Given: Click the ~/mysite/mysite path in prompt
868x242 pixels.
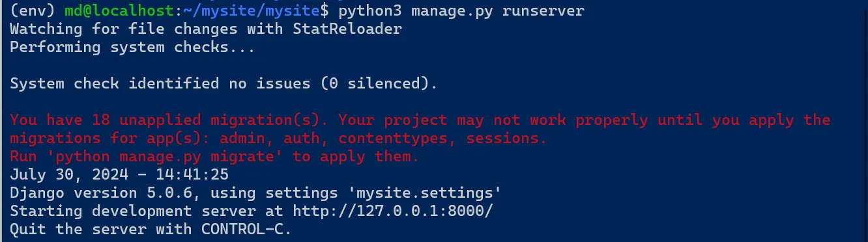Looking at the screenshot, I should pos(252,11).
